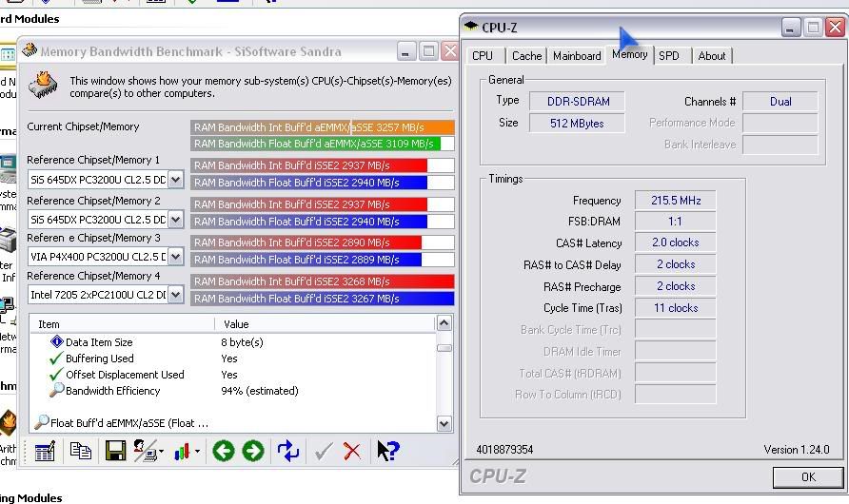Select the Buffering Used row
This screenshot has height=504, width=849.
pyautogui.click(x=231, y=359)
